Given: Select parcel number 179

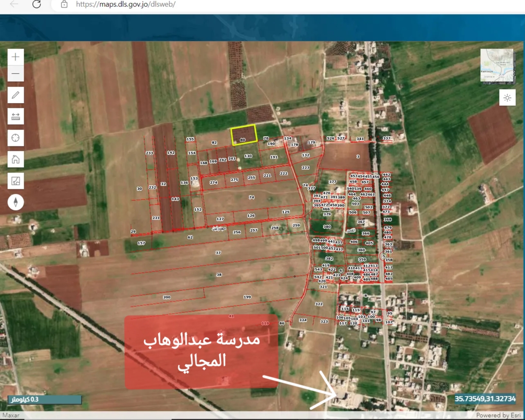Looking at the screenshot, I should [311, 143].
